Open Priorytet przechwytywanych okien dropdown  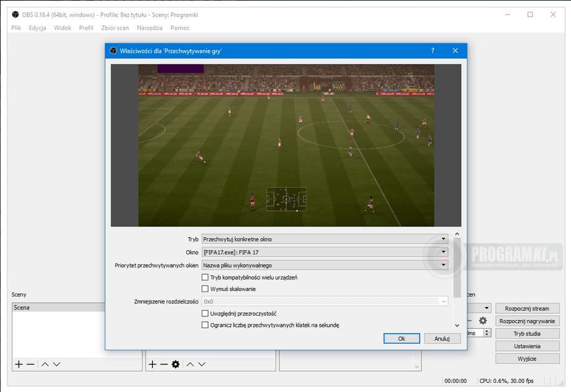(325, 265)
